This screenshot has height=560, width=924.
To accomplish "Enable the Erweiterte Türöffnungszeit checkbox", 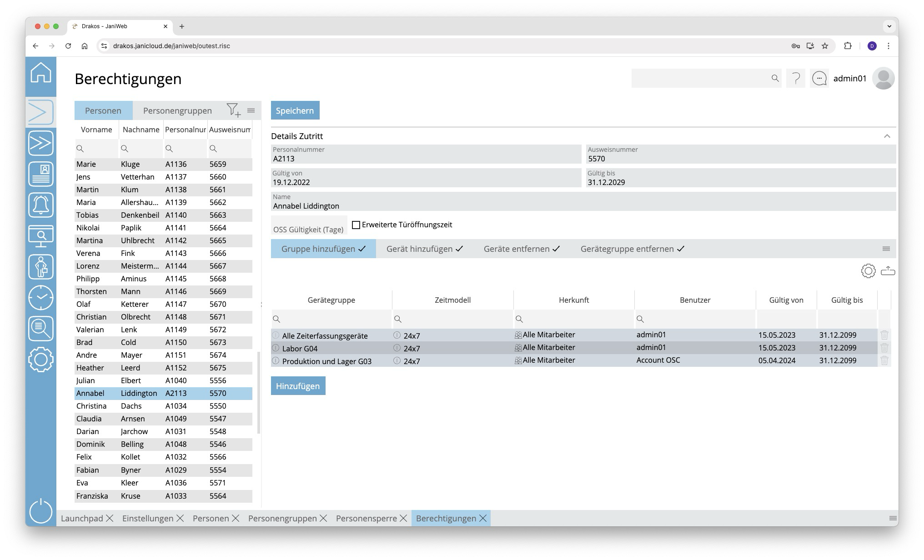I will (356, 225).
